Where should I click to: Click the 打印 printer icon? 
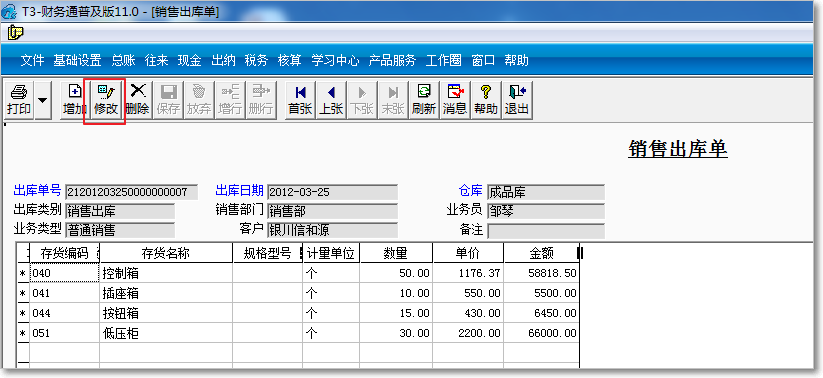click(x=19, y=100)
